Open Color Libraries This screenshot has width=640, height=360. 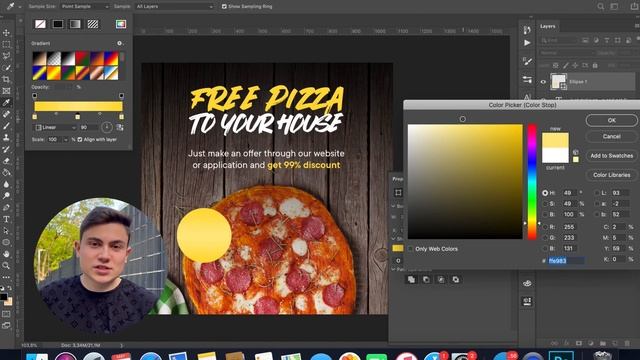pyautogui.click(x=611, y=175)
